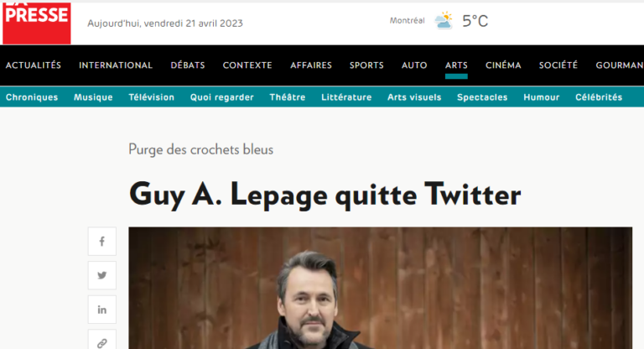Open Célébrités subsection
The width and height of the screenshot is (644, 349).
click(x=599, y=97)
